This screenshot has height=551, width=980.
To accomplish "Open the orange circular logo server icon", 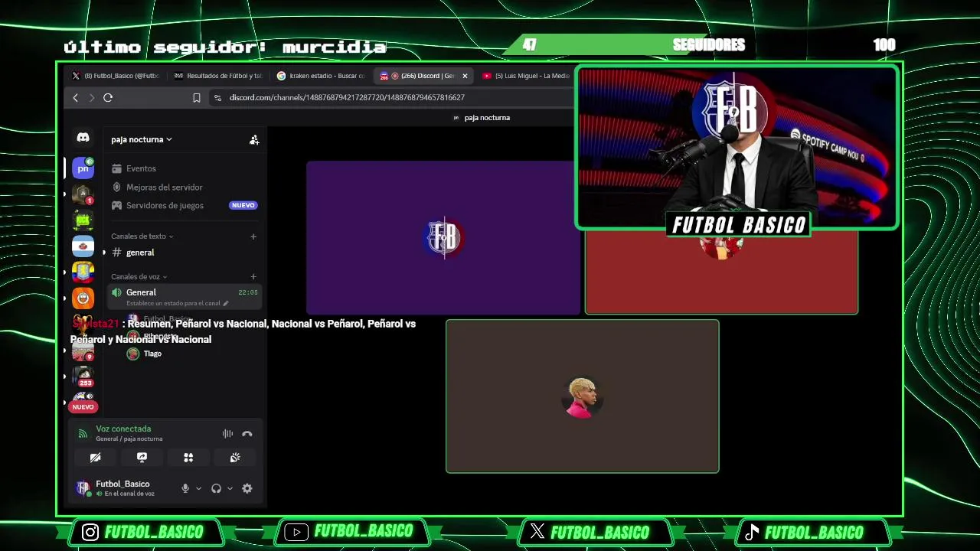I will click(x=83, y=298).
